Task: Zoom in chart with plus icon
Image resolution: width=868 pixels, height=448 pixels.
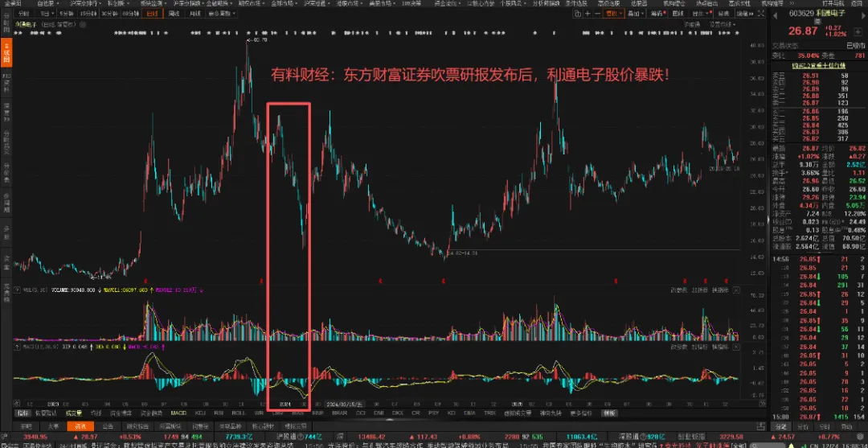Action: point(588,14)
